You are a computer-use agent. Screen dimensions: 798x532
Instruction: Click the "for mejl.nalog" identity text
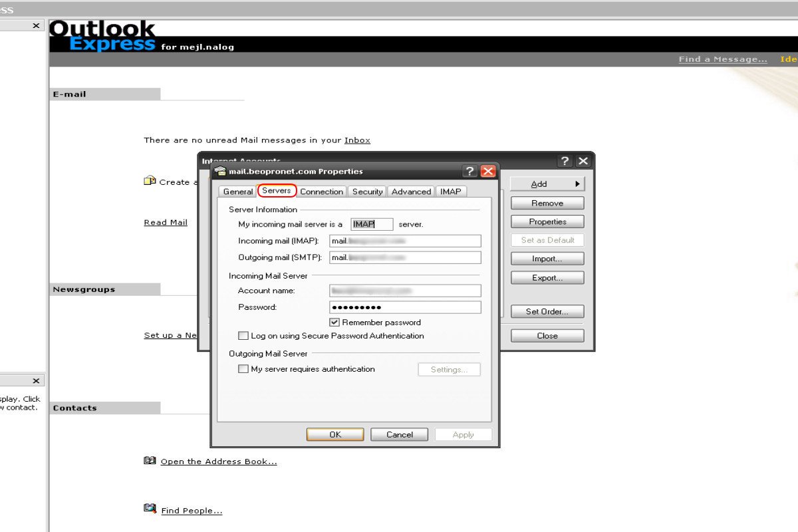(x=198, y=47)
